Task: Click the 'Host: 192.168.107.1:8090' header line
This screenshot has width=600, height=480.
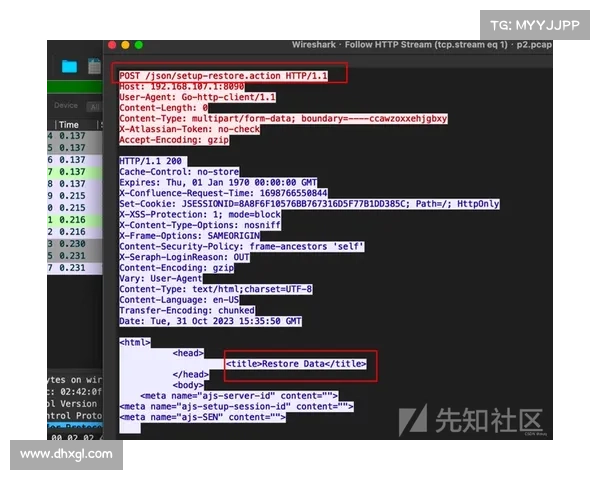Action: click(x=182, y=87)
